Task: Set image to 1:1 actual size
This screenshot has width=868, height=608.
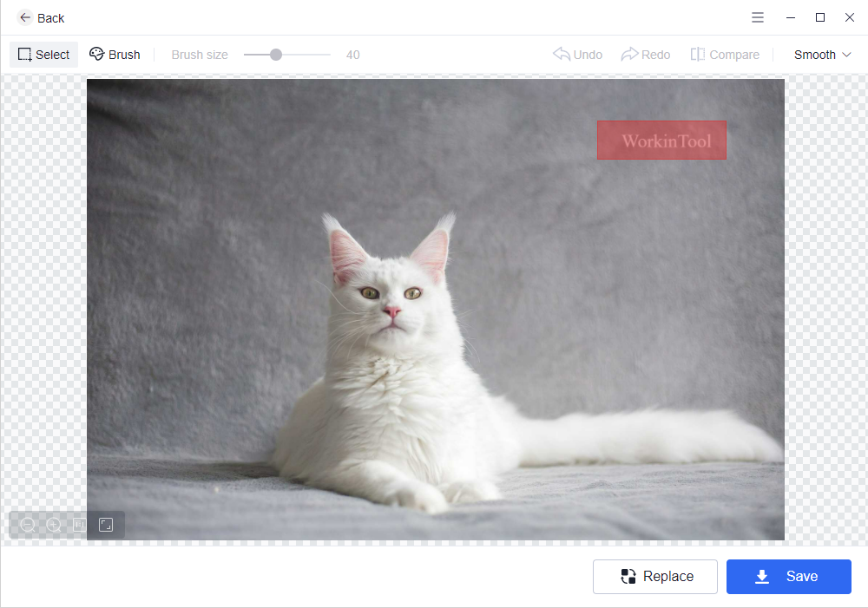Action: [x=80, y=525]
